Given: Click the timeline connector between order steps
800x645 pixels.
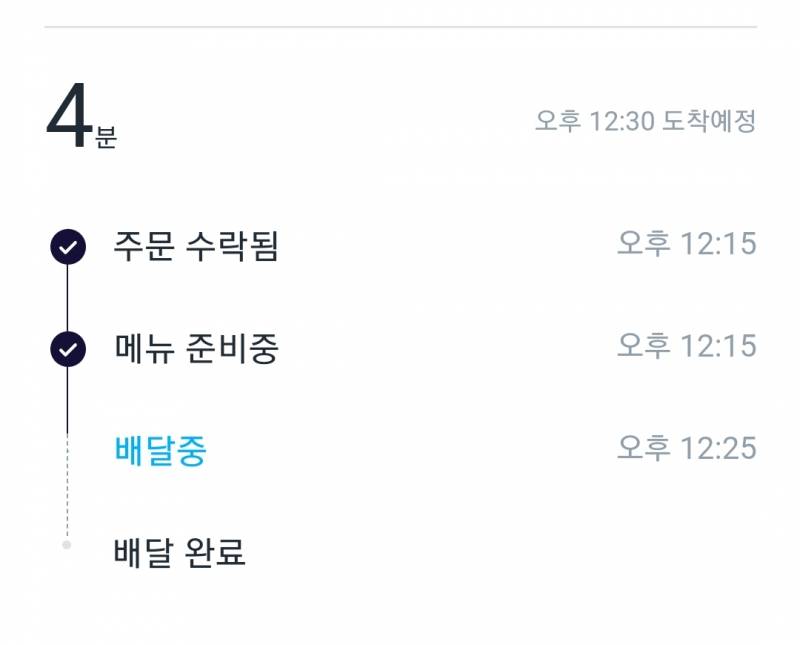Looking at the screenshot, I should pyautogui.click(x=66, y=295).
